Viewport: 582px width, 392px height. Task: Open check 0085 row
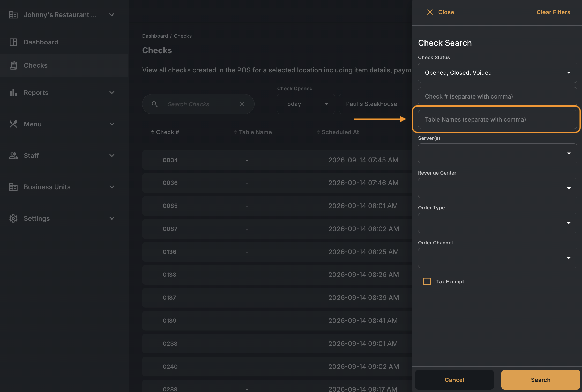277,206
